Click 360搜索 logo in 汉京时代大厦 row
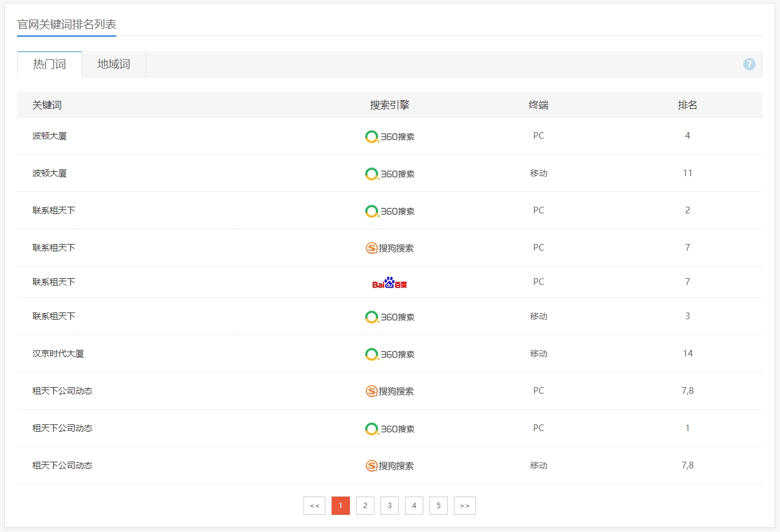This screenshot has height=532, width=780. [x=390, y=354]
